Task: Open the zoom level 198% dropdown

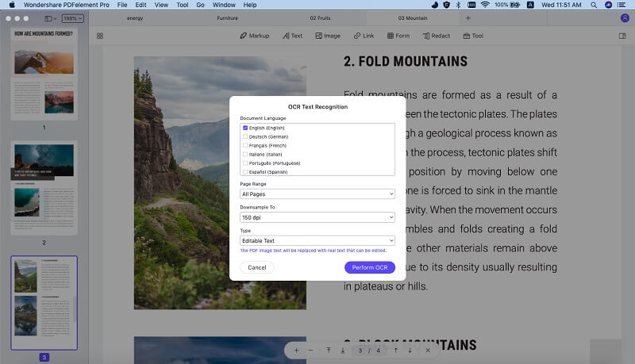Action: pos(72,18)
